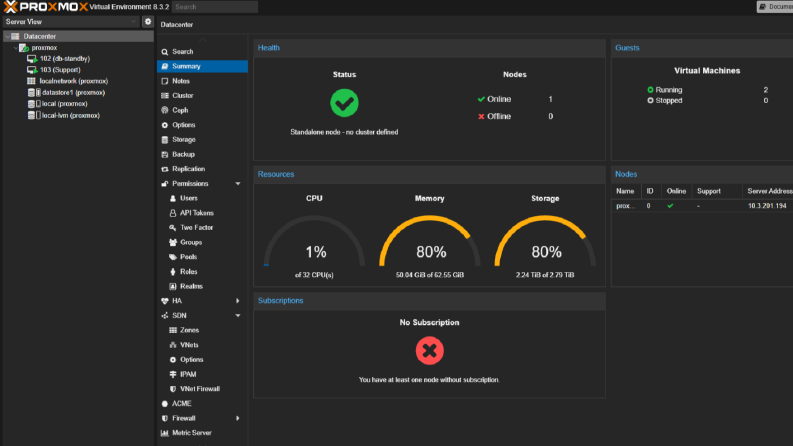Viewport: 793px width, 446px height.
Task: Collapse the Datacenter tree node
Action: (7, 36)
